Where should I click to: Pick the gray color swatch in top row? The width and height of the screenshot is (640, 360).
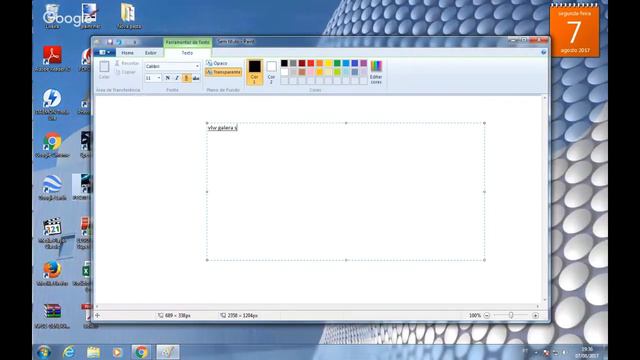coord(293,63)
